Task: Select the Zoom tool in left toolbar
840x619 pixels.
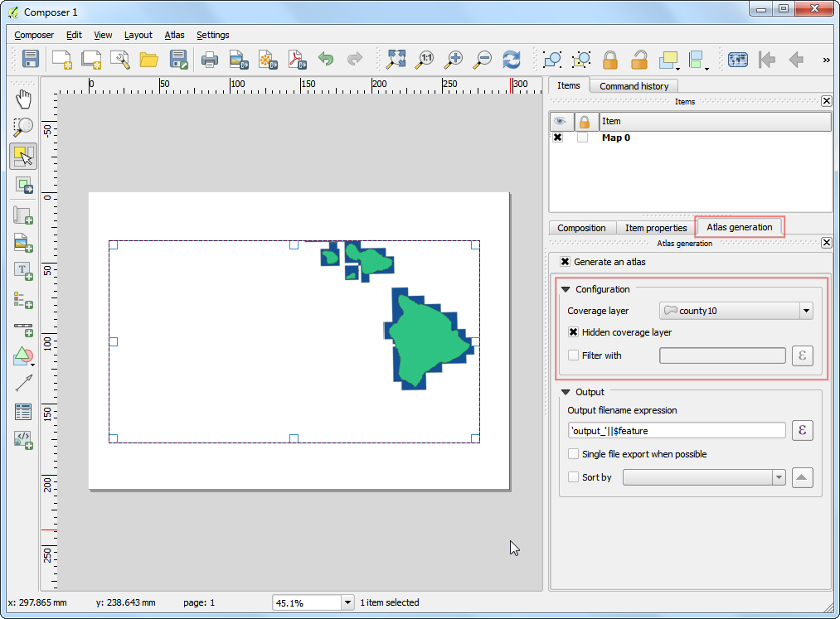Action: (x=23, y=128)
